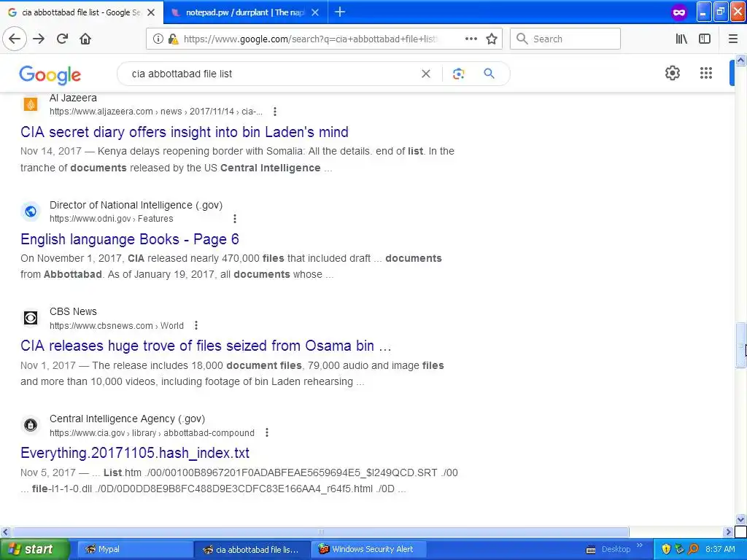Expand the Desktop toolbar chevron
This screenshot has width=747, height=560.
[x=640, y=545]
